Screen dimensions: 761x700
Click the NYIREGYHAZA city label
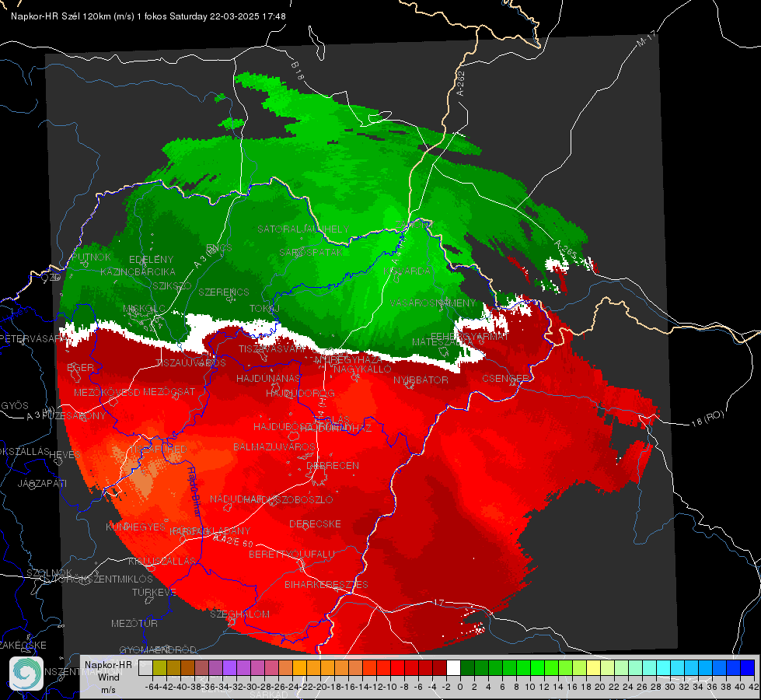tap(348, 360)
